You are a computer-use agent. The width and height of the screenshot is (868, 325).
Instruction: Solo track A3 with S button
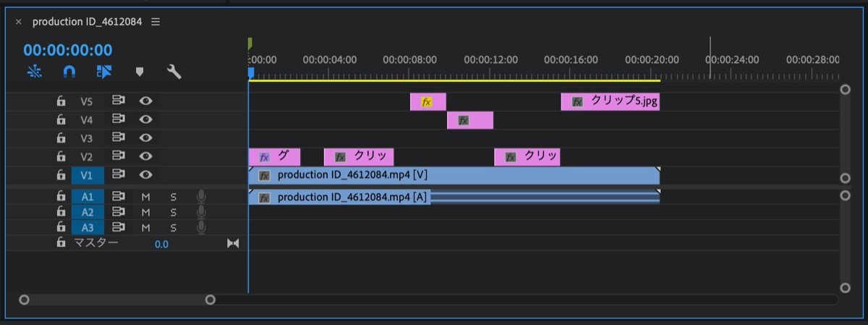point(174,227)
